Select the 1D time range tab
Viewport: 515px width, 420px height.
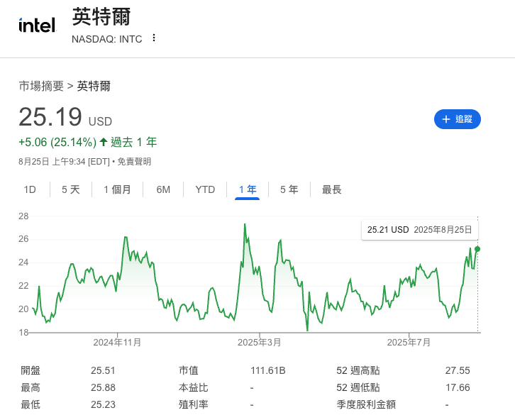point(30,189)
